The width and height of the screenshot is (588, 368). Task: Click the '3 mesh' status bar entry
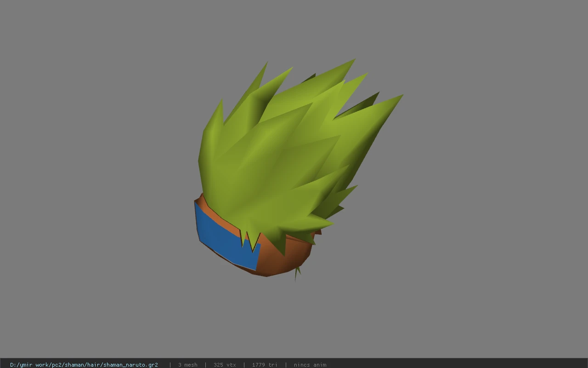click(x=188, y=365)
